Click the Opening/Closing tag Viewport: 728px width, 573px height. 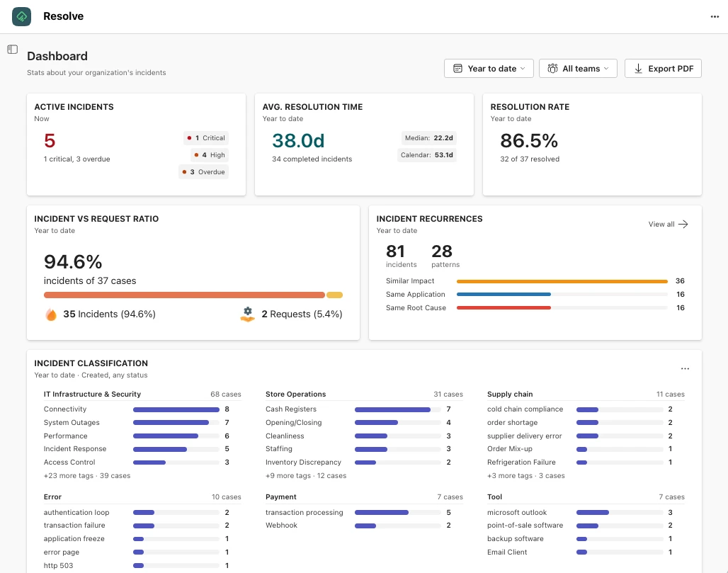coord(293,423)
